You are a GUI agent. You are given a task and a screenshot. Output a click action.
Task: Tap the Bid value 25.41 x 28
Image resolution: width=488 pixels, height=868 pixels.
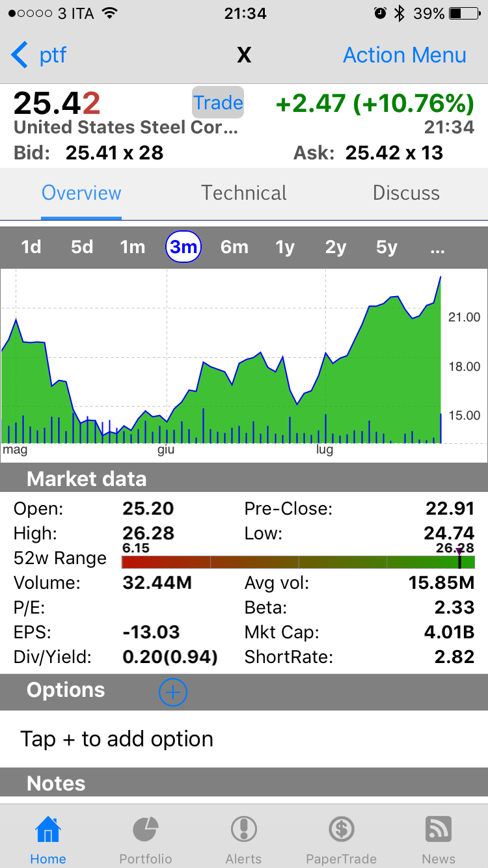(115, 153)
